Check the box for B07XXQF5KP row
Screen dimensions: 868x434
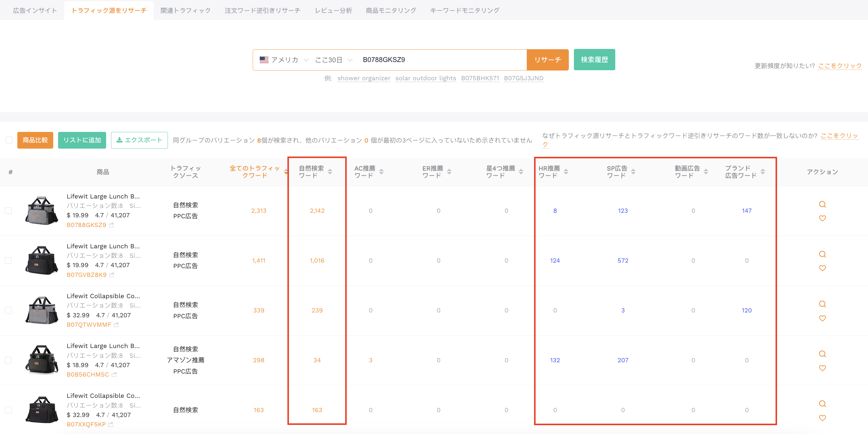click(x=8, y=410)
